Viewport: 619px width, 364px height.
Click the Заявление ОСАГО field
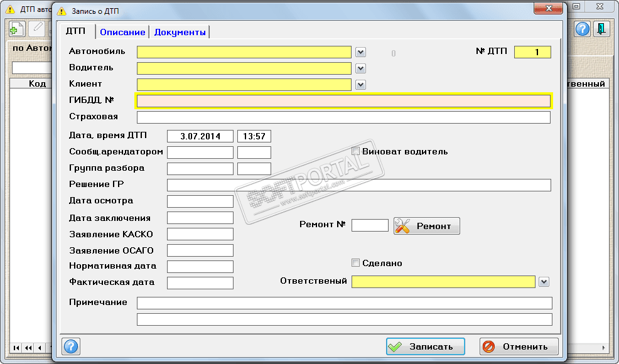click(200, 250)
